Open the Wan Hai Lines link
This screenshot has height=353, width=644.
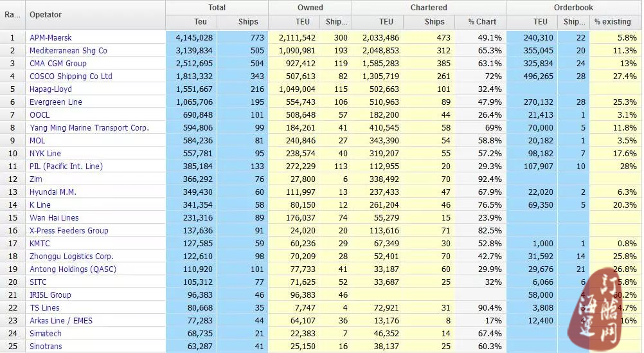[54, 218]
